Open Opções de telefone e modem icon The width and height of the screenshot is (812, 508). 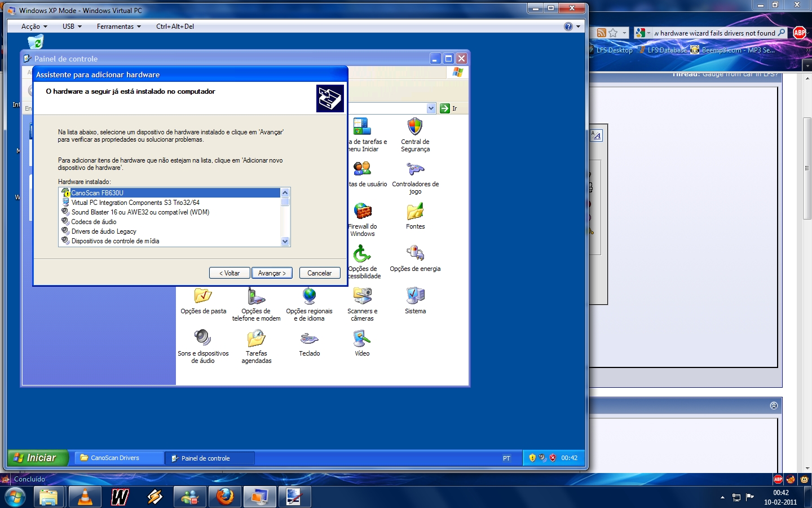pos(256,304)
